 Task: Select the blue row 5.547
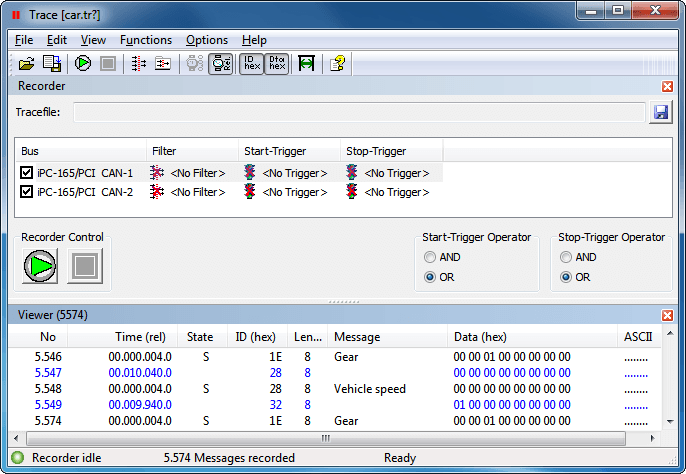(334, 373)
